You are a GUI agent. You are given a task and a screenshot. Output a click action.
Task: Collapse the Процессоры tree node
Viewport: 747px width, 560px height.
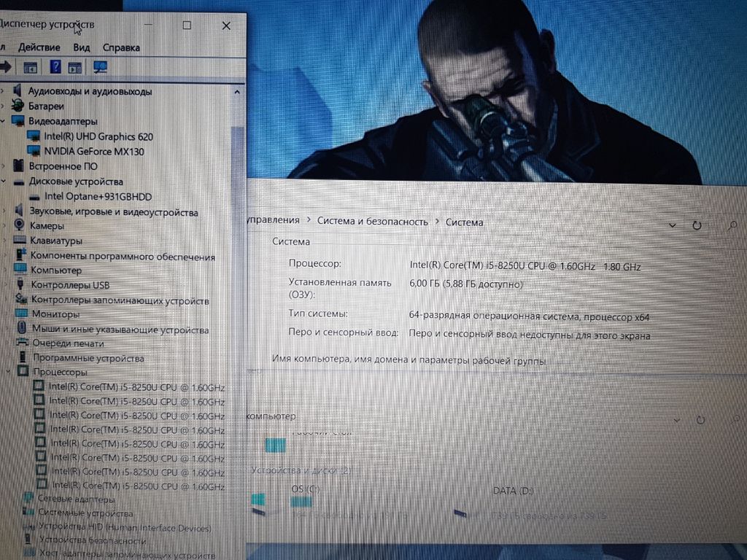(x=7, y=371)
